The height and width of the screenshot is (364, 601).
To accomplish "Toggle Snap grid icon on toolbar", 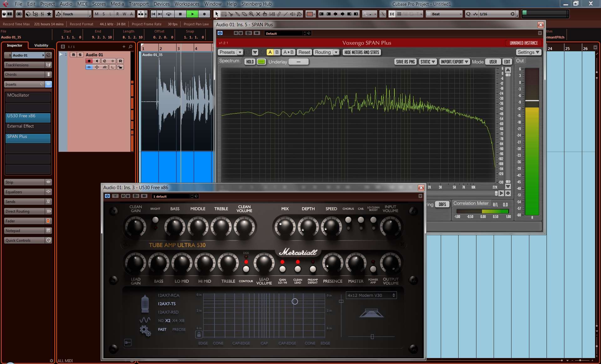I will 399,14.
